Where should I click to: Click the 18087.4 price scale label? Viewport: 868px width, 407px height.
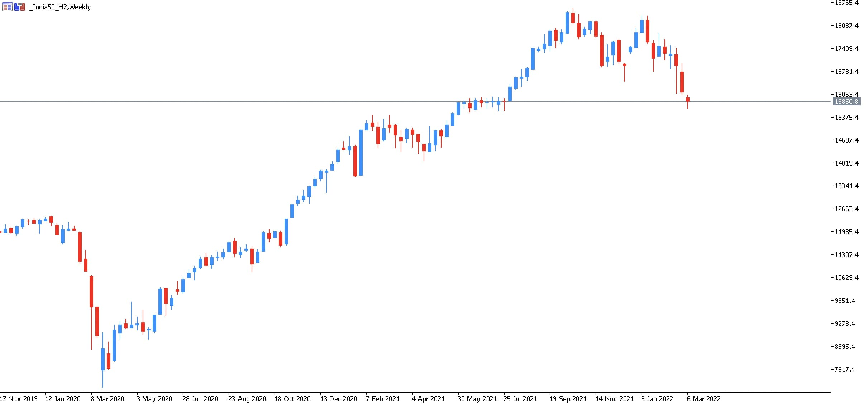coord(847,25)
